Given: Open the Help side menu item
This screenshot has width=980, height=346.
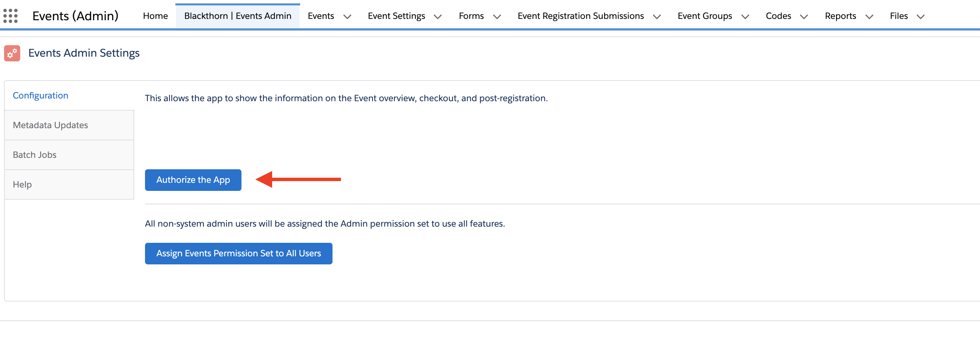Looking at the screenshot, I should pos(22,184).
